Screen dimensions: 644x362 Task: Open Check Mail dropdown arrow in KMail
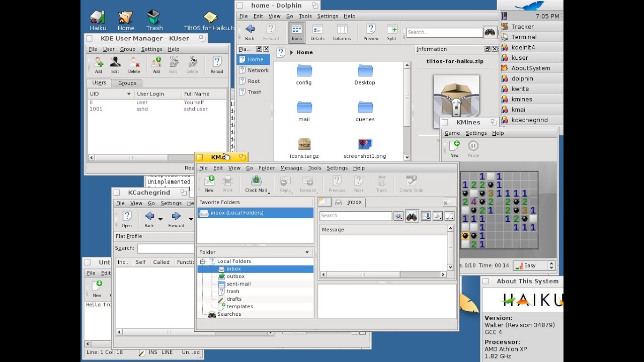269,193
